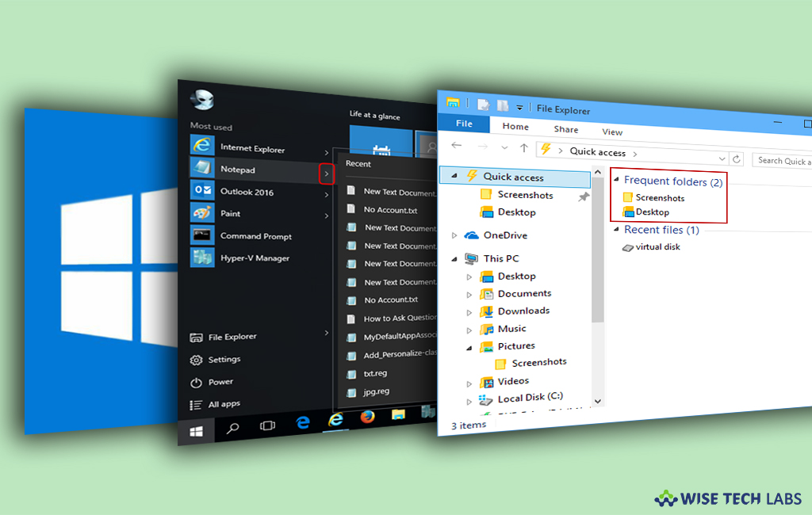Open File Explorer folder icon on taskbar
812x515 pixels.
tap(398, 414)
